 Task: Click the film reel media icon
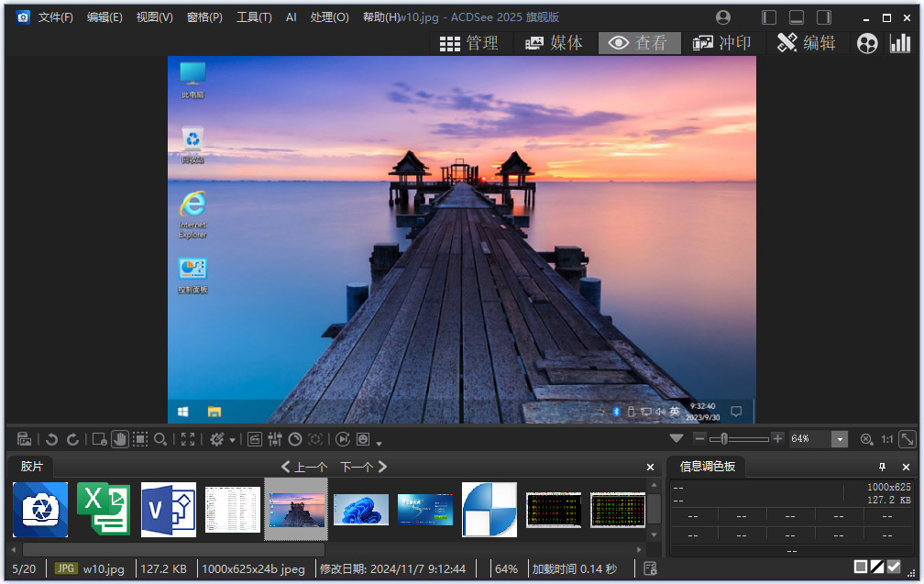point(867,42)
